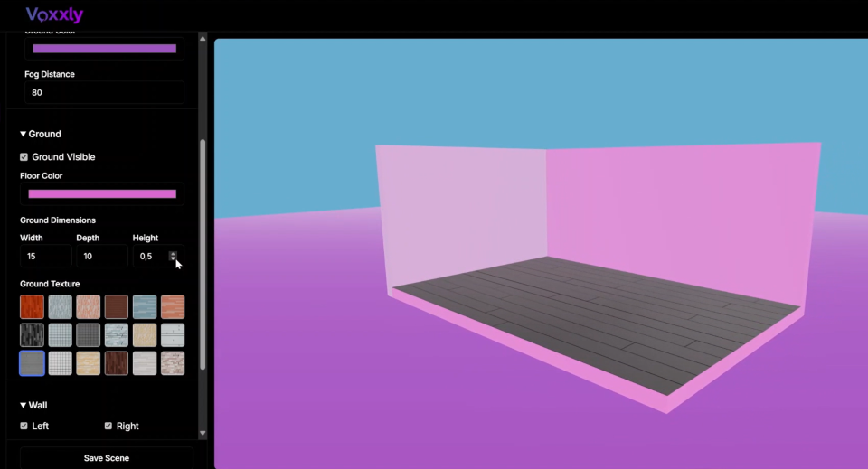
Task: Apply the black and gray streaked texture
Action: 33,335
